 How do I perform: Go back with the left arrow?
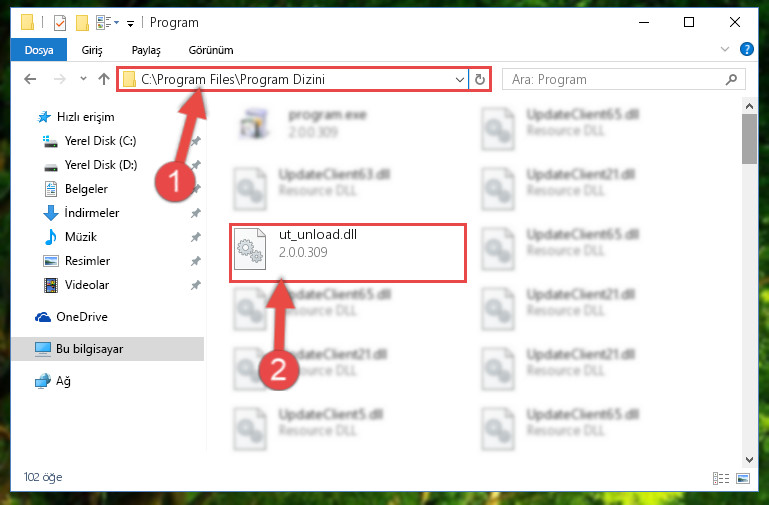[x=30, y=79]
